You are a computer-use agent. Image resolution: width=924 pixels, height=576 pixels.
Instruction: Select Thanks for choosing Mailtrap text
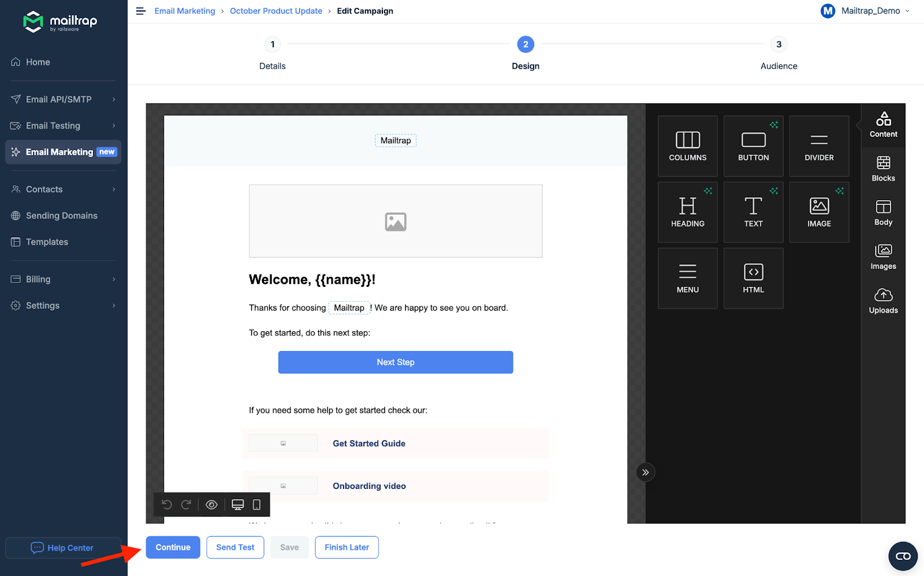click(378, 308)
